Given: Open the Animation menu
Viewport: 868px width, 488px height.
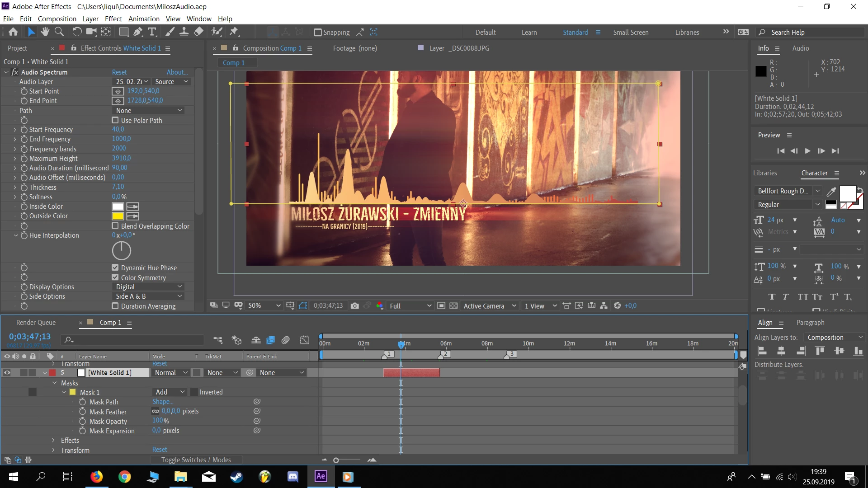Looking at the screenshot, I should [x=144, y=19].
